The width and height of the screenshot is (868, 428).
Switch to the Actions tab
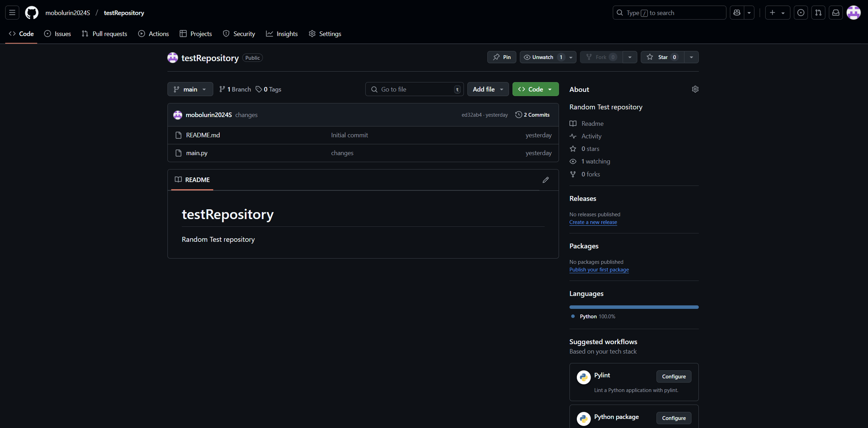[x=153, y=34]
